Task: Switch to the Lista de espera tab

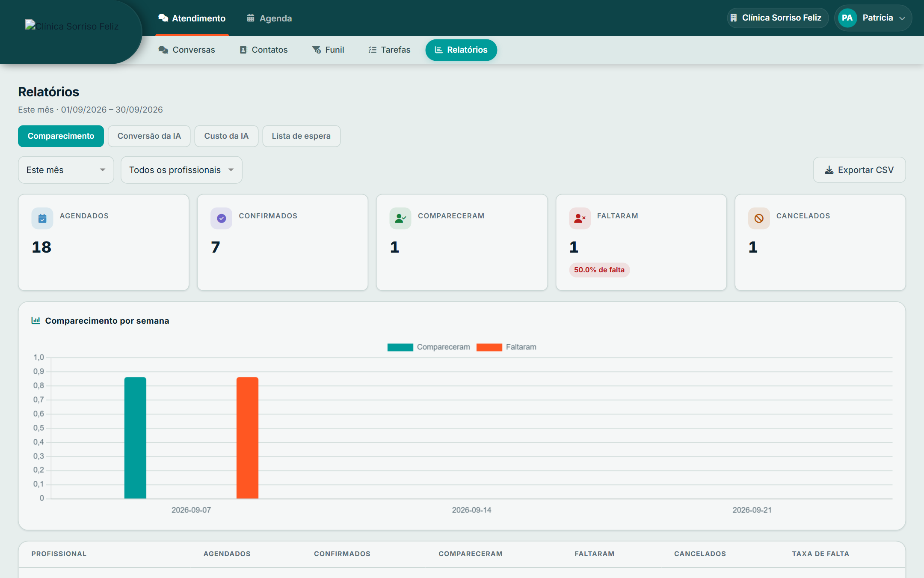Action: pyautogui.click(x=301, y=136)
